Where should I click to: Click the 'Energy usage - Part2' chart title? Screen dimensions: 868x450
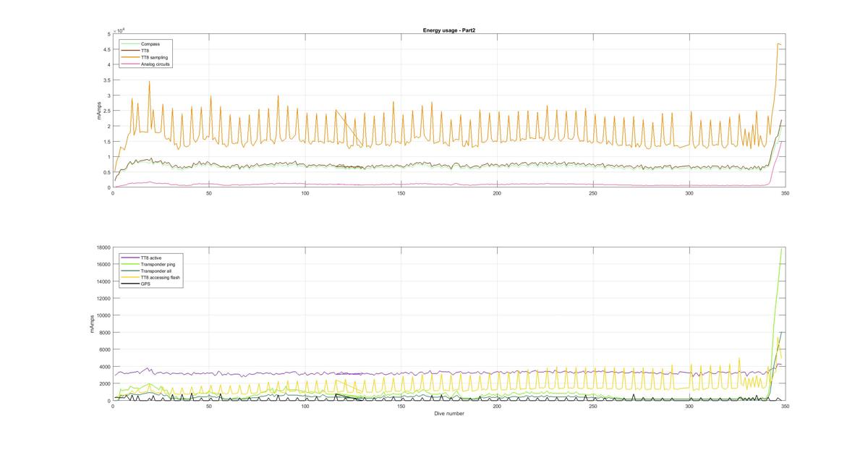click(x=448, y=30)
